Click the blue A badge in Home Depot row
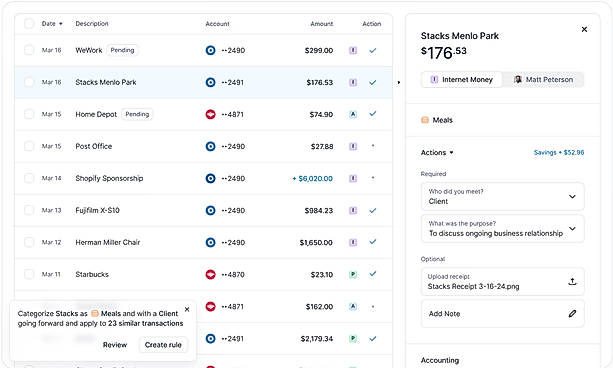The width and height of the screenshot is (613, 368). pyautogui.click(x=353, y=115)
